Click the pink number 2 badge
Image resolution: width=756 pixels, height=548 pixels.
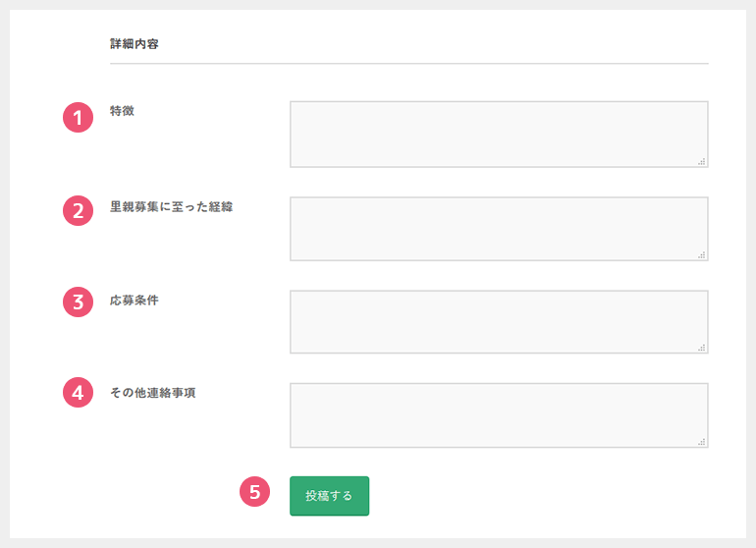click(78, 211)
